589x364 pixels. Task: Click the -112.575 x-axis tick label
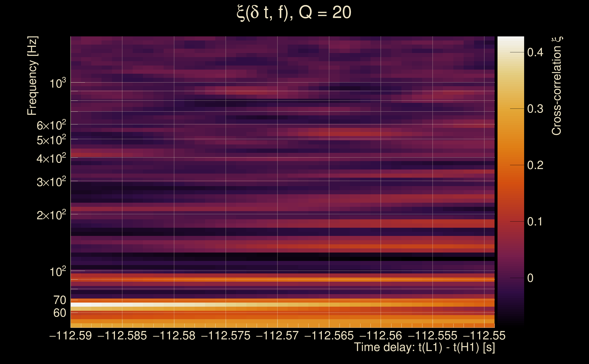[x=226, y=336]
